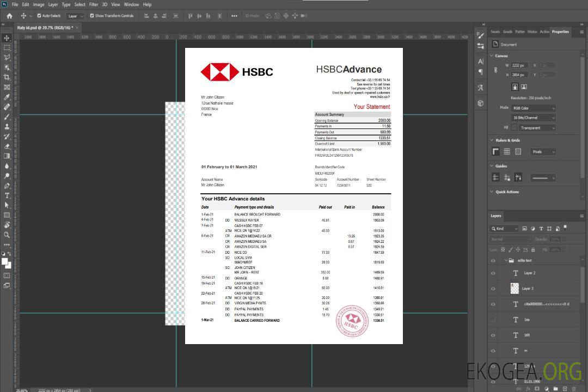This screenshot has height=392, width=588.
Task: Open more options ellipsis in options bar
Action: (x=234, y=16)
